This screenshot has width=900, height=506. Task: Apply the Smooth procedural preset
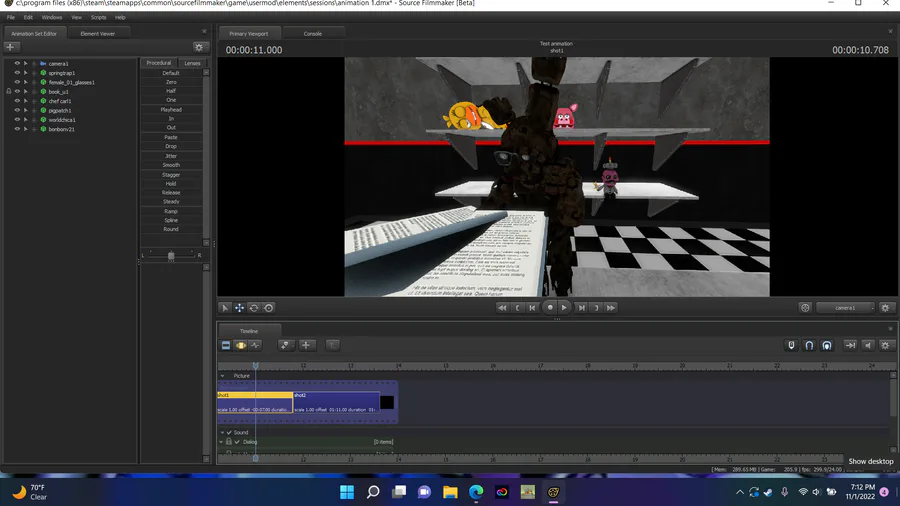coord(171,165)
